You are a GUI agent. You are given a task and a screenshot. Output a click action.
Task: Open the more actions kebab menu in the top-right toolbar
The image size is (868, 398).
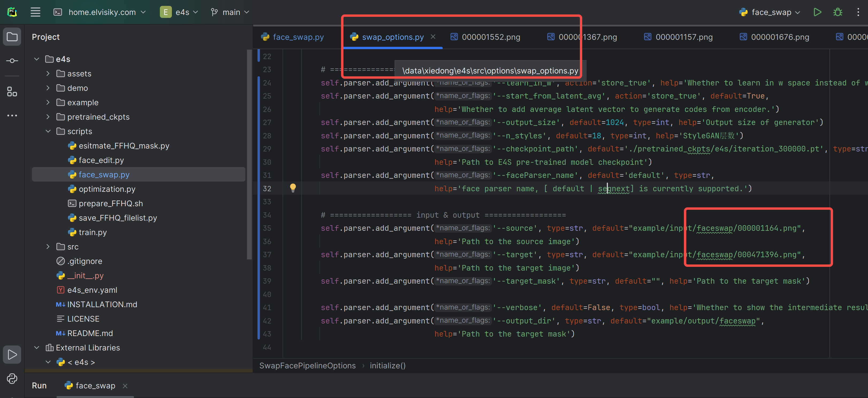[x=858, y=13]
